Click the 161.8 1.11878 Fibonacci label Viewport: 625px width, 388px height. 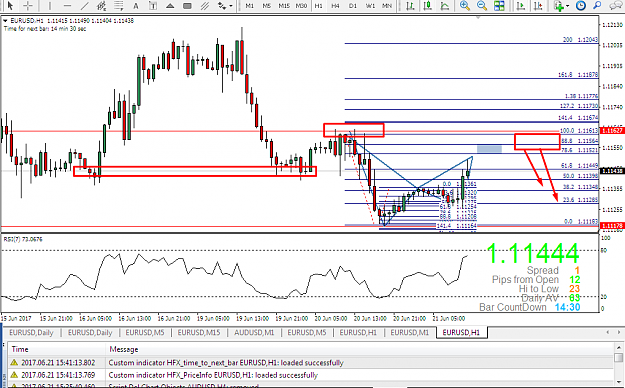pos(578,75)
